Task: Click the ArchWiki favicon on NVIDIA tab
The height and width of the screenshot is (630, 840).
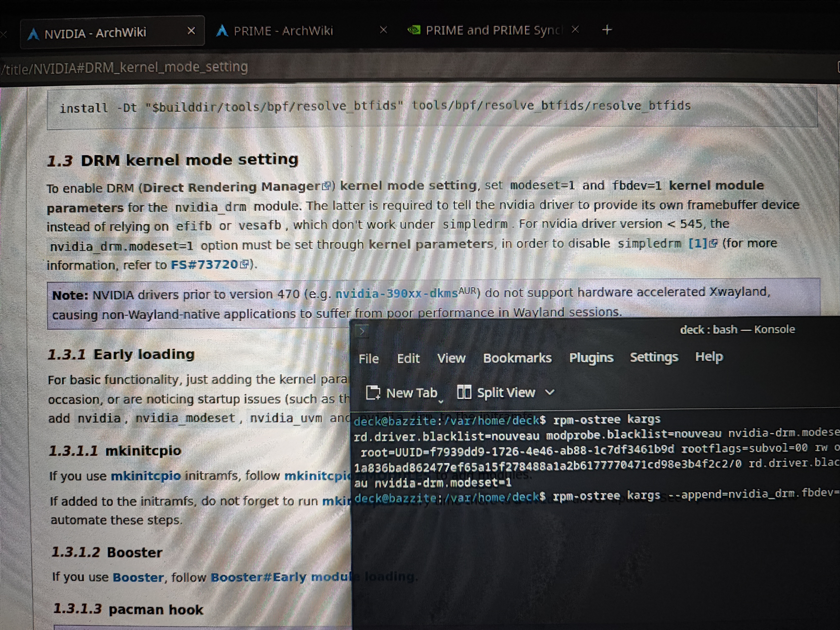Action: (34, 34)
